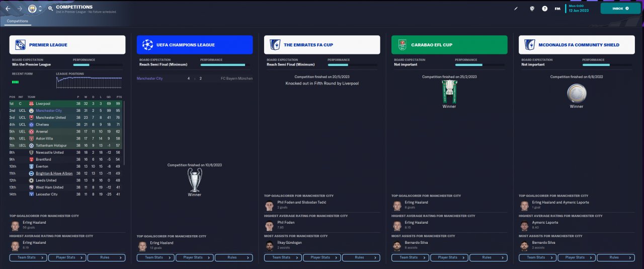Screen dimensions: 644x269
Task: Click the Inbox continue button
Action: point(617,9)
